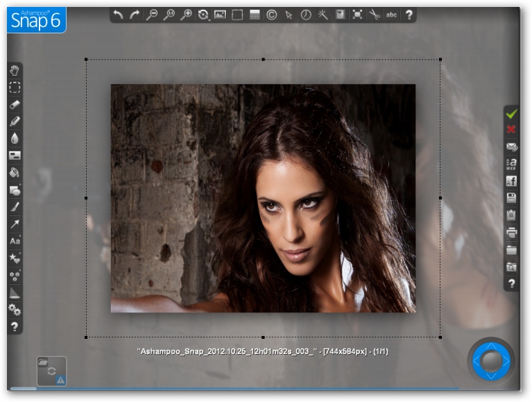Viewport: 532px width, 402px height.
Task: Select the scissors cut tool
Action: (374, 15)
